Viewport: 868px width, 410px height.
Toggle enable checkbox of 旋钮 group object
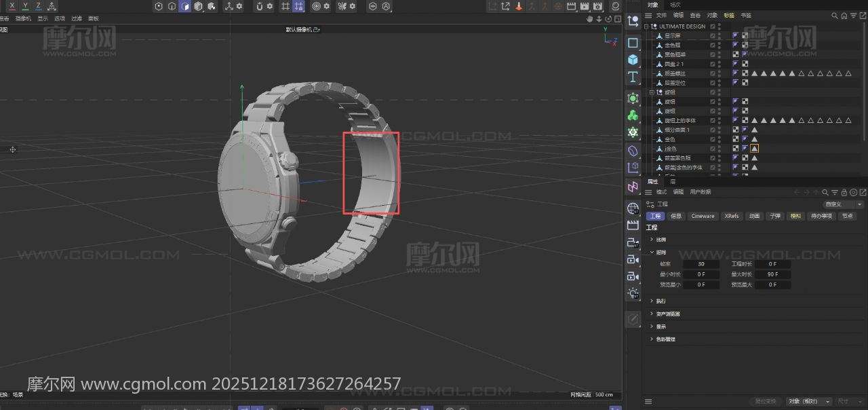pos(713,92)
